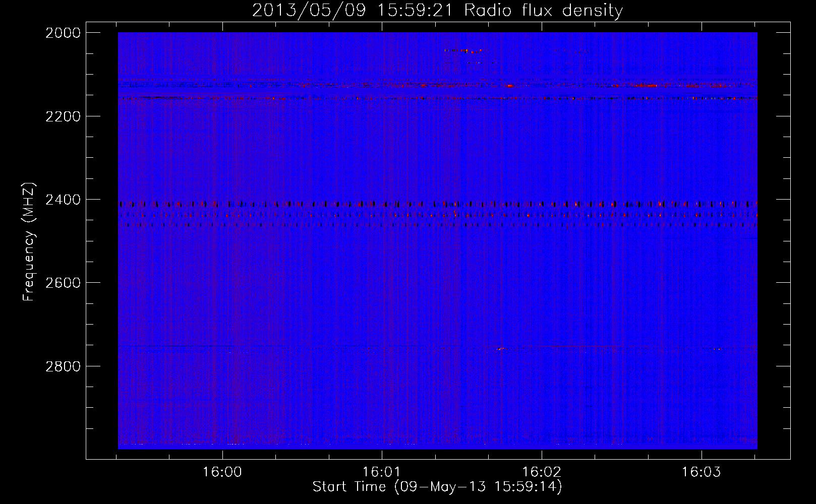This screenshot has height=504, width=816.
Task: Select the 2400 frequency tick label
Action: (63, 200)
